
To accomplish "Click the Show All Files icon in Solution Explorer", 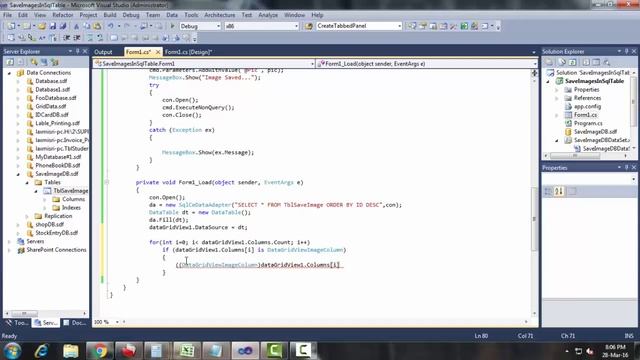I will pos(562,62).
